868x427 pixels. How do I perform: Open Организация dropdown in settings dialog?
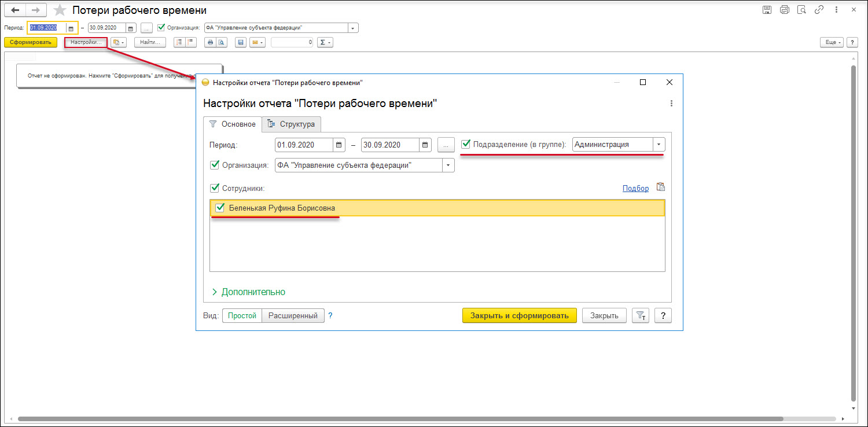pos(448,165)
